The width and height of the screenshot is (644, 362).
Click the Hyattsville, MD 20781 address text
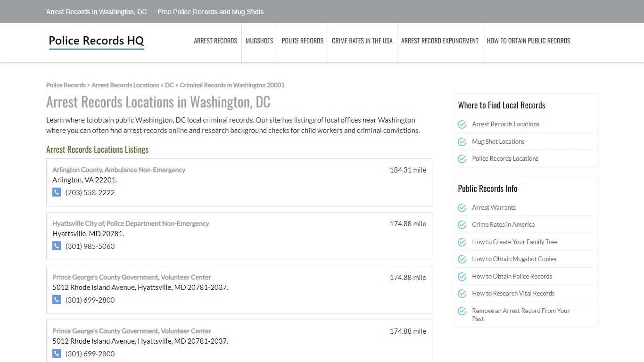click(88, 234)
